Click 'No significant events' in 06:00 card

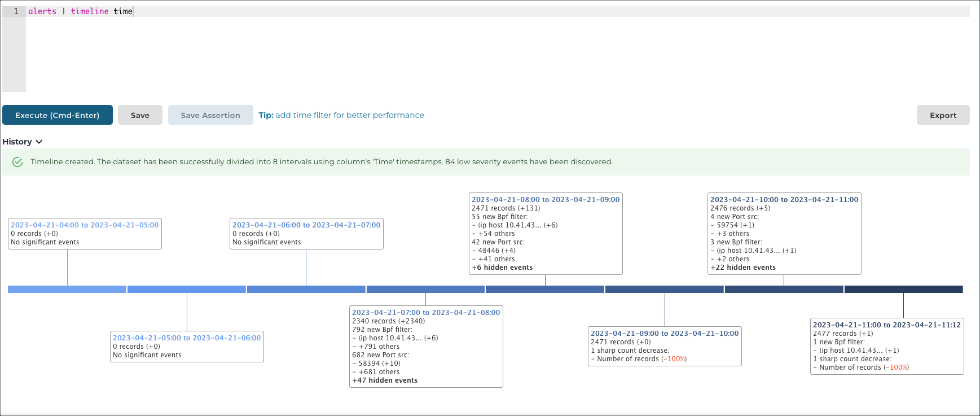click(267, 242)
